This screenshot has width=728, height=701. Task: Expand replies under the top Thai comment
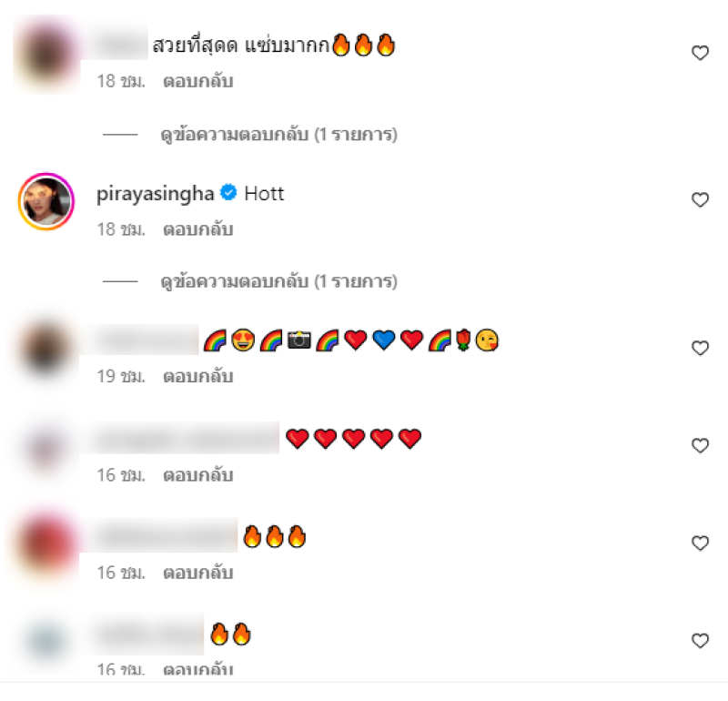(278, 135)
